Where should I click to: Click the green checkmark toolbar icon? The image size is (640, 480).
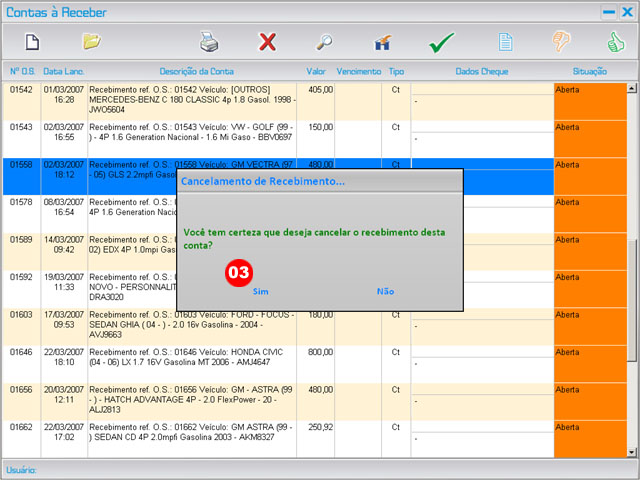pos(441,43)
